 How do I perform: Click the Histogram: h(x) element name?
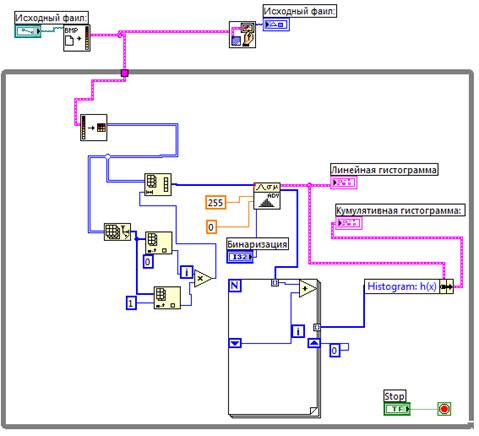[402, 286]
